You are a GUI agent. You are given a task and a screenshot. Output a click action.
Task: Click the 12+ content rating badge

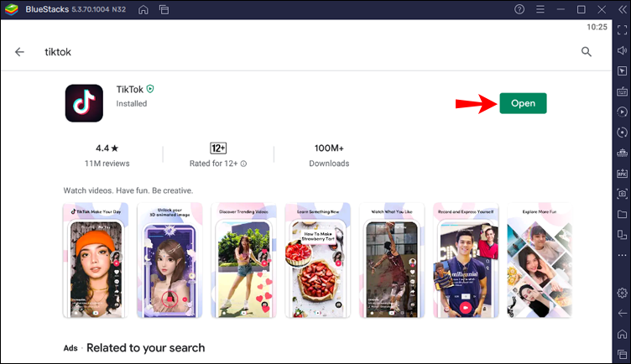(x=218, y=148)
